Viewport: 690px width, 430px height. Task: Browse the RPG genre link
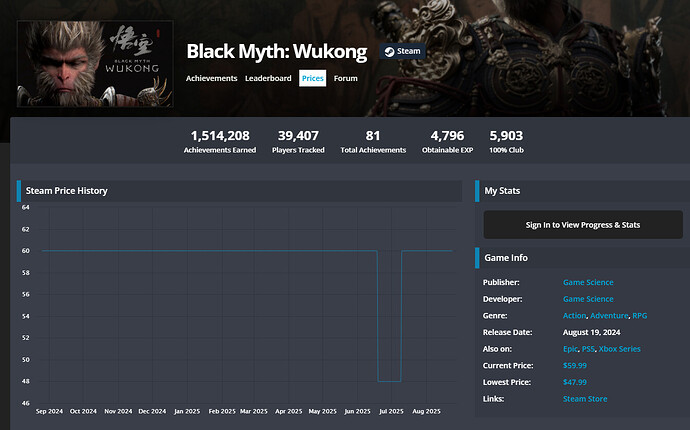pos(640,316)
